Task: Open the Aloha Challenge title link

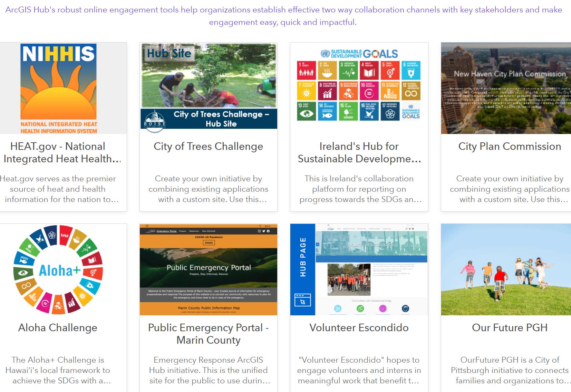Action: 58,328
